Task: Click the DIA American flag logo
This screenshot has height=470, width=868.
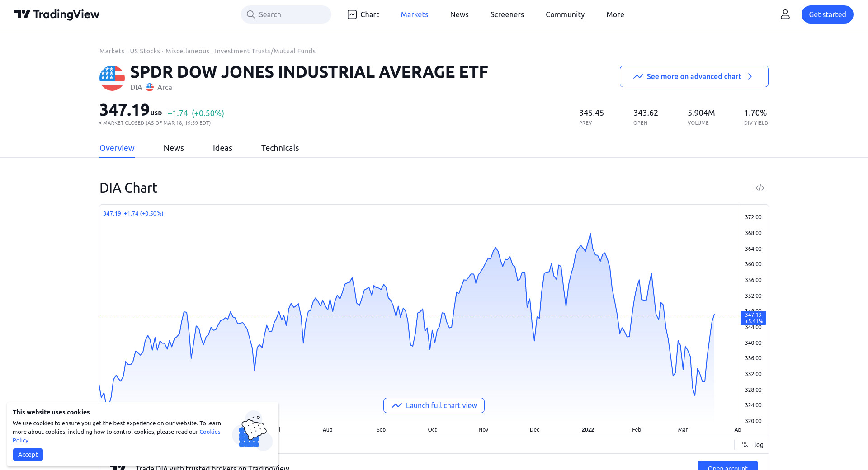Action: tap(112, 78)
